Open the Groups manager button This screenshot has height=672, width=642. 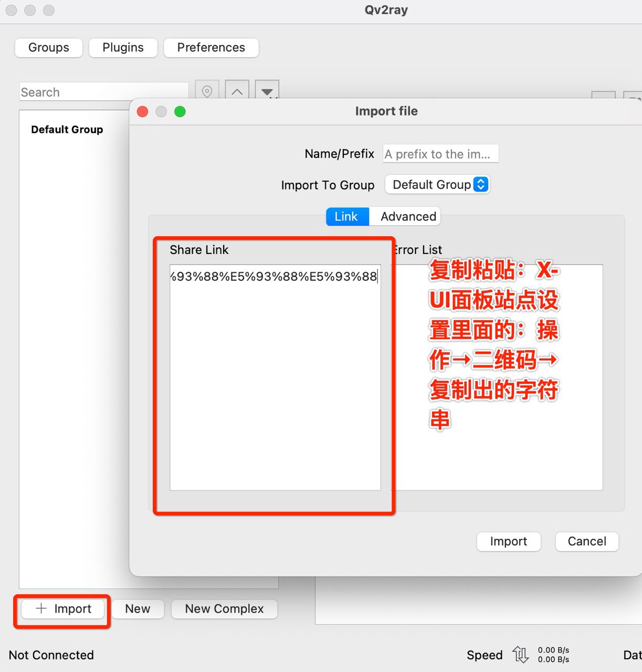coord(49,48)
